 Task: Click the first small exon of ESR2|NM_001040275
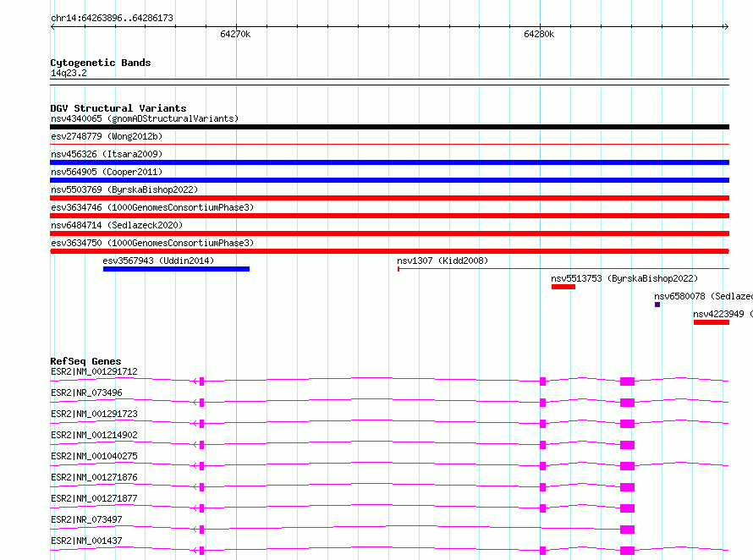click(x=201, y=466)
